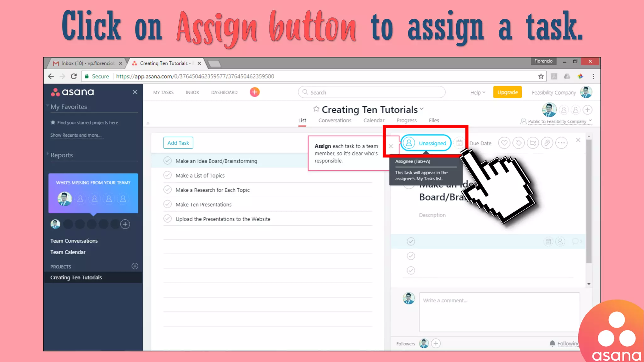Click the orange quick-add plus button
Screen dimensions: 644x362
[255, 92]
